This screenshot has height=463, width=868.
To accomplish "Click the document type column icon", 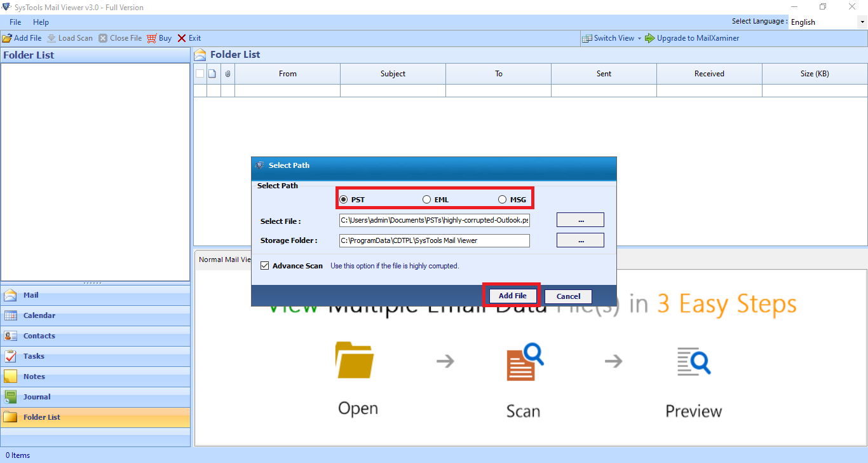I will tap(212, 74).
